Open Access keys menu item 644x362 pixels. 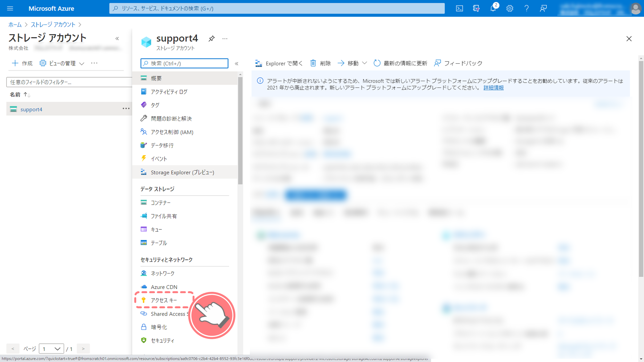164,300
